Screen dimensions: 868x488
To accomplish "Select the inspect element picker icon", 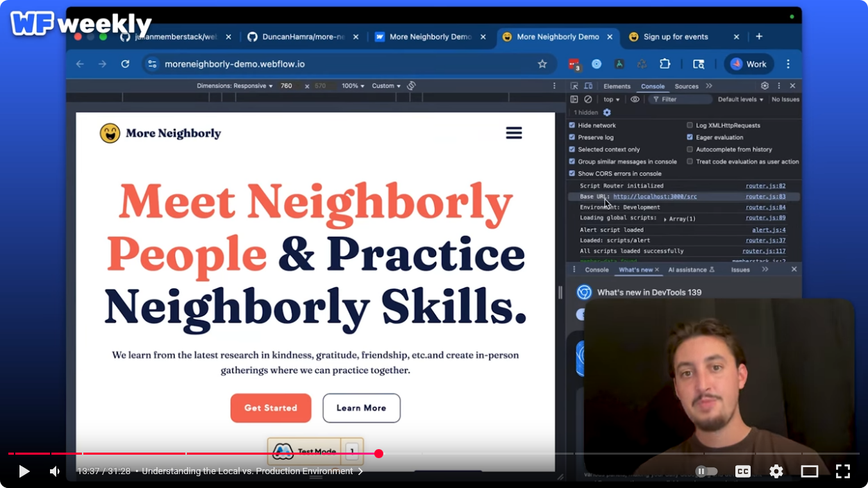I will coord(574,86).
